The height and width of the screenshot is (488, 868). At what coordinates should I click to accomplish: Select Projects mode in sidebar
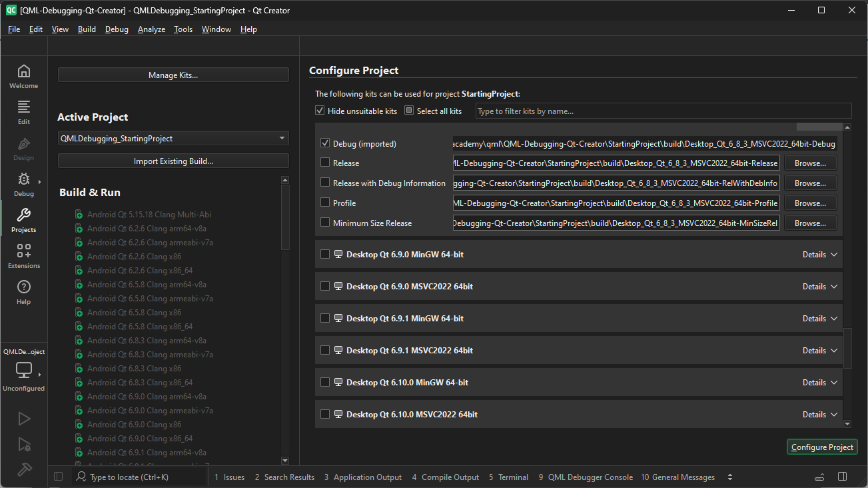coord(23,221)
